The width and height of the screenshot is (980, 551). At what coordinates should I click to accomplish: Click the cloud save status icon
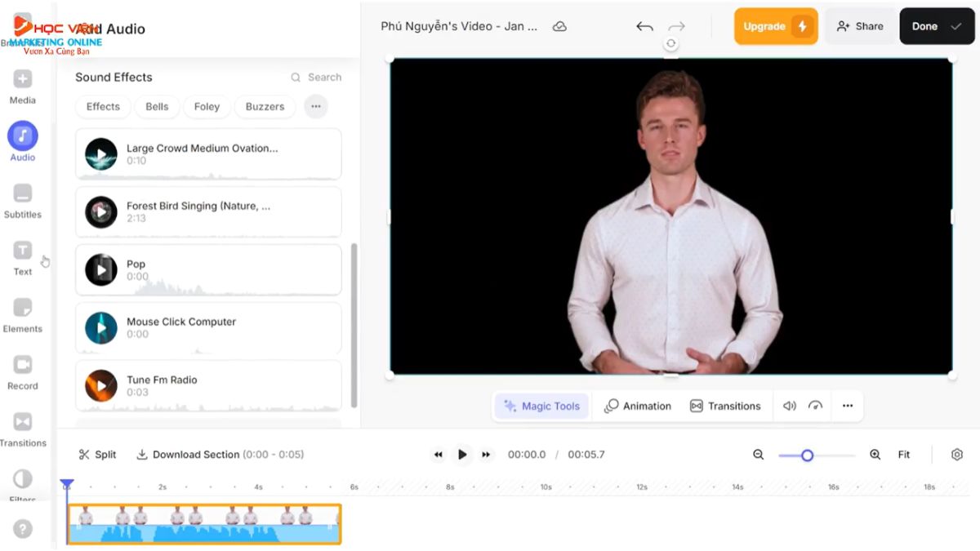coord(559,26)
